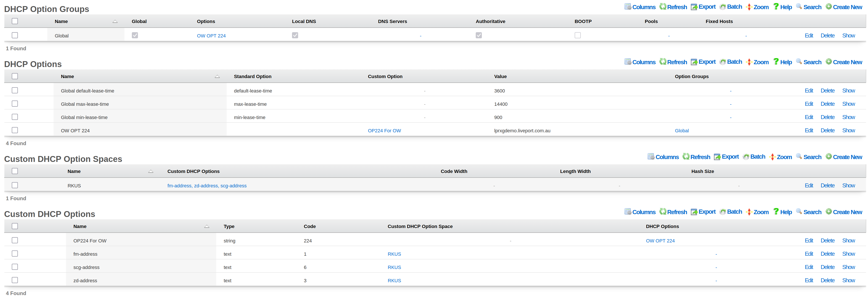Edit the OP224 For OW custom option
The image size is (868, 299).
coord(809,240)
